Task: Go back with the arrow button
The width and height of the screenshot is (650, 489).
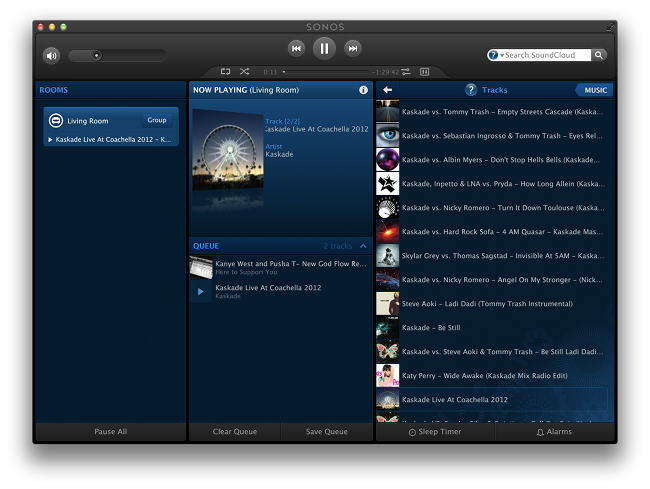Action: (388, 90)
